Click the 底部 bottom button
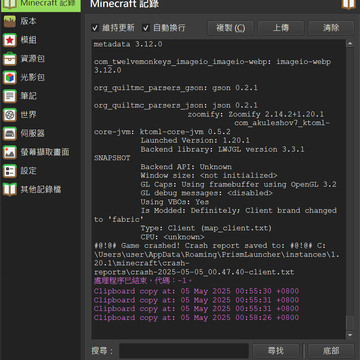Viewport: 360px width, 360px height. pos(331,351)
